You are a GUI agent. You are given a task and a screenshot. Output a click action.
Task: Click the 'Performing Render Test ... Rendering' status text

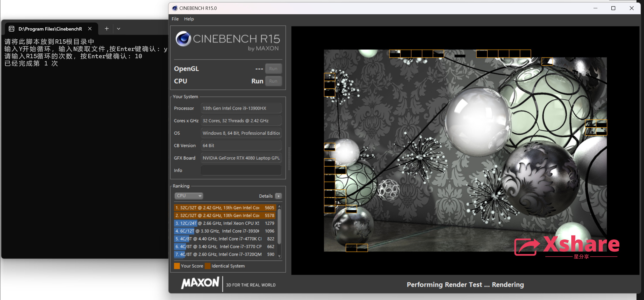(x=465, y=284)
